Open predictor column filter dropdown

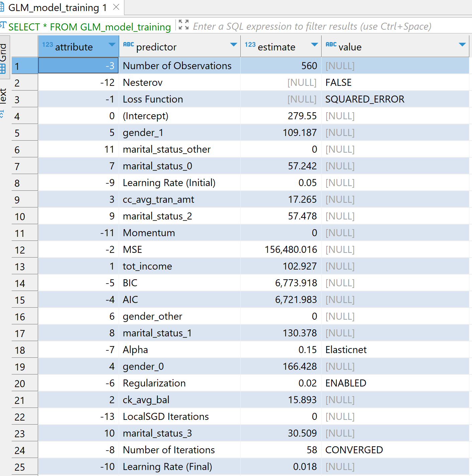tap(234, 45)
